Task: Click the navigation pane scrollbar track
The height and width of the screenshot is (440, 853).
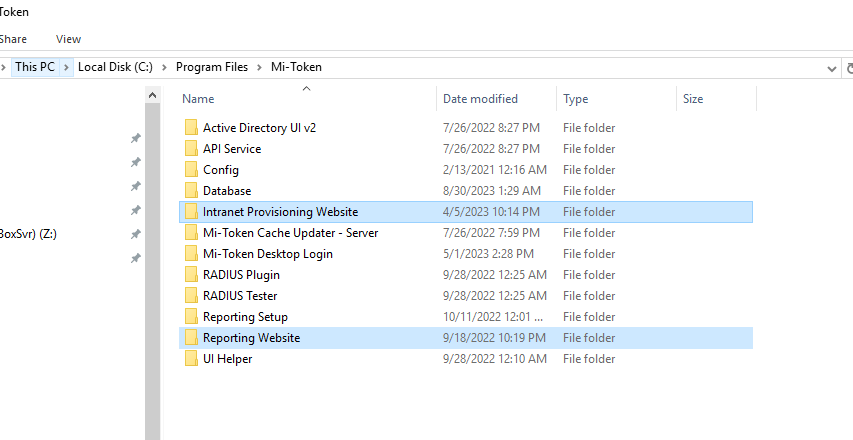Action: pos(153,271)
